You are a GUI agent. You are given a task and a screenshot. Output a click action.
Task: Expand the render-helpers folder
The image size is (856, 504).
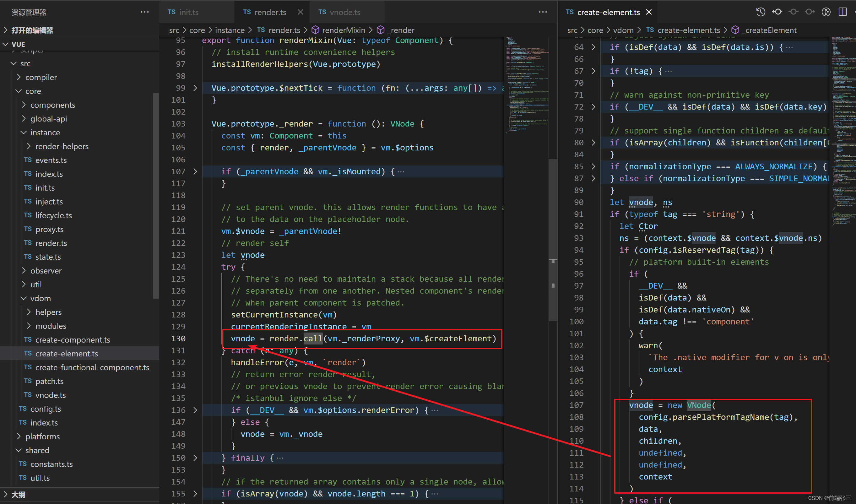tap(79, 146)
